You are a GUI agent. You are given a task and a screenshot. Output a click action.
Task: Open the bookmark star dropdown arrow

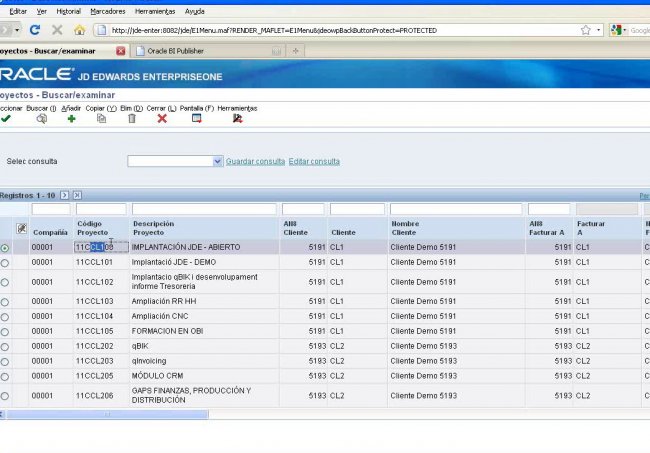[598, 30]
